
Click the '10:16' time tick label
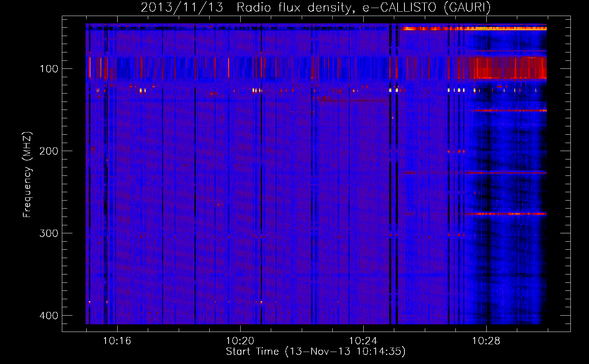pos(117,341)
